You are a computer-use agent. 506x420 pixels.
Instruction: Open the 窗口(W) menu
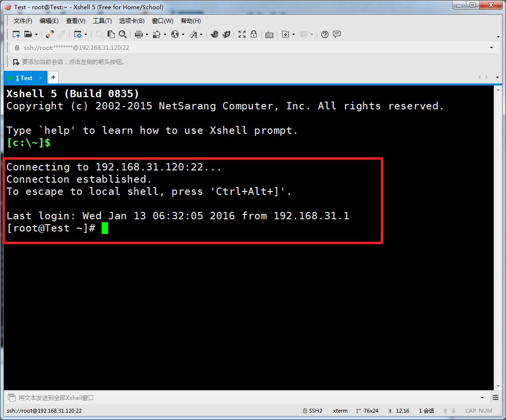coord(163,21)
